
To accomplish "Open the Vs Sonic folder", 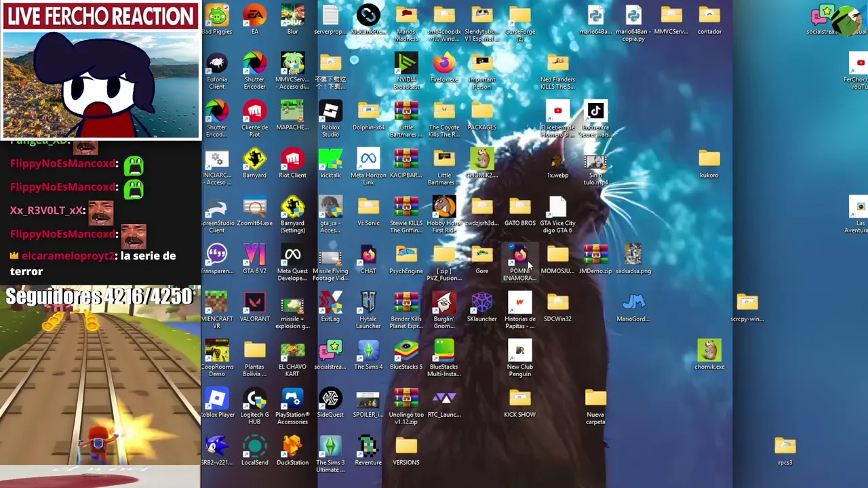I will pyautogui.click(x=368, y=207).
